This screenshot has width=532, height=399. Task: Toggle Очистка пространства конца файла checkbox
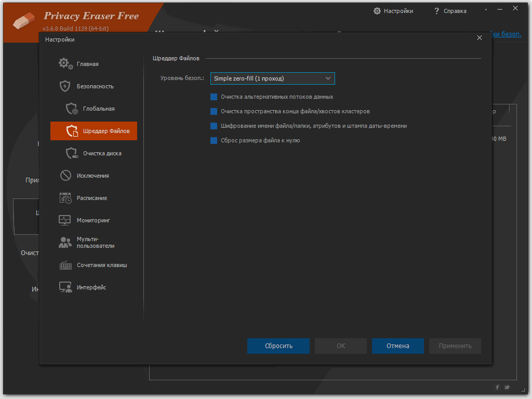(214, 111)
